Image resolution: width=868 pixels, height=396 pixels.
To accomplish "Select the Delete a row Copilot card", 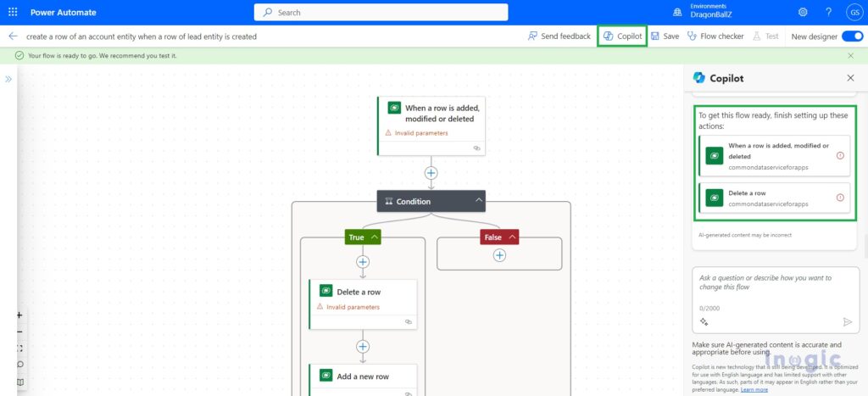I will coord(775,198).
